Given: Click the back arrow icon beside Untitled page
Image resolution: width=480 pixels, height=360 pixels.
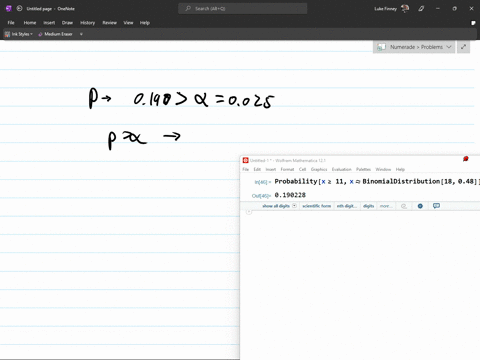Looking at the screenshot, I should [19, 9].
